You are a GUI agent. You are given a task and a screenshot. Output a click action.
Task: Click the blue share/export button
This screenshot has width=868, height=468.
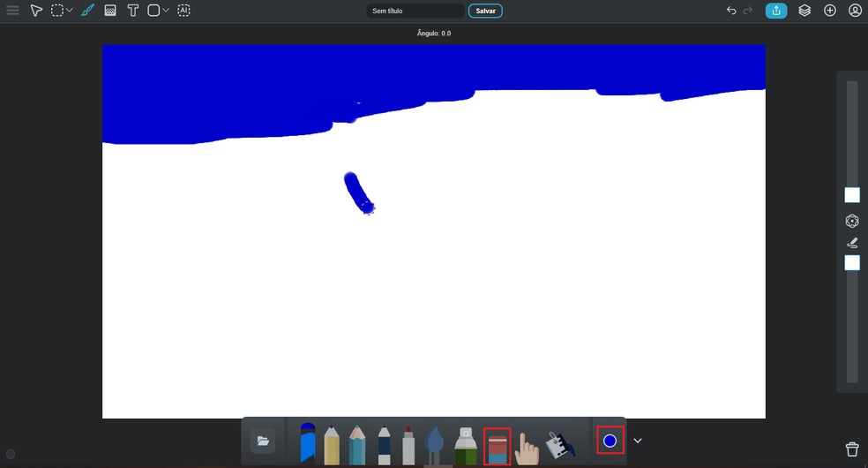pyautogui.click(x=776, y=11)
